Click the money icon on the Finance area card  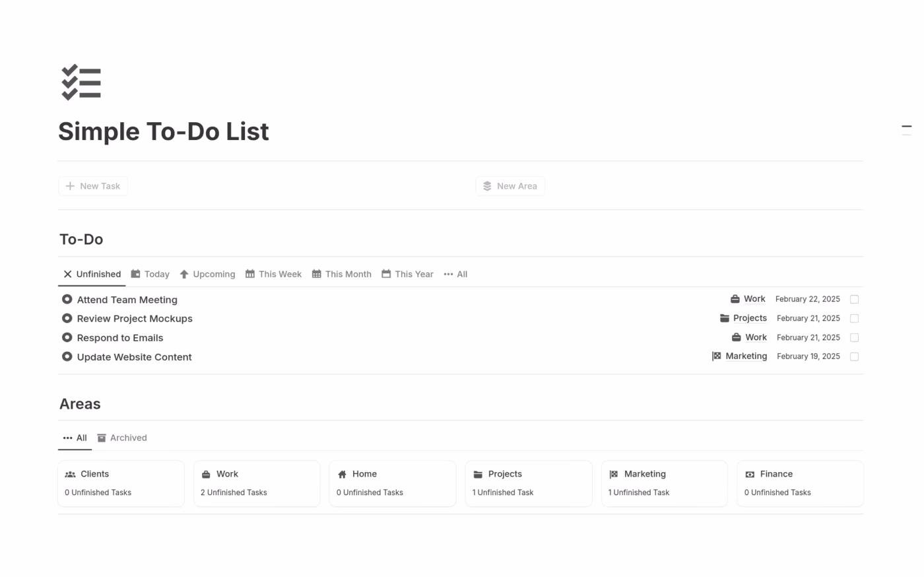(x=750, y=474)
